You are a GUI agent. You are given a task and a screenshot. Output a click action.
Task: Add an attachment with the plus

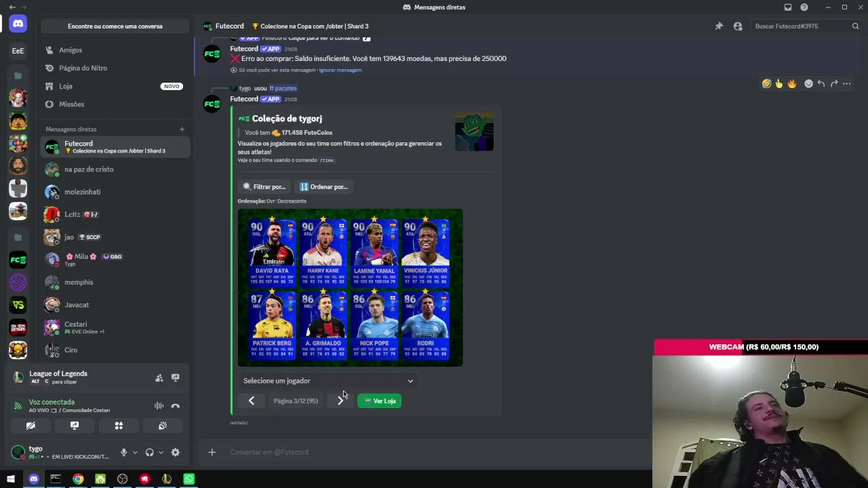tap(212, 452)
